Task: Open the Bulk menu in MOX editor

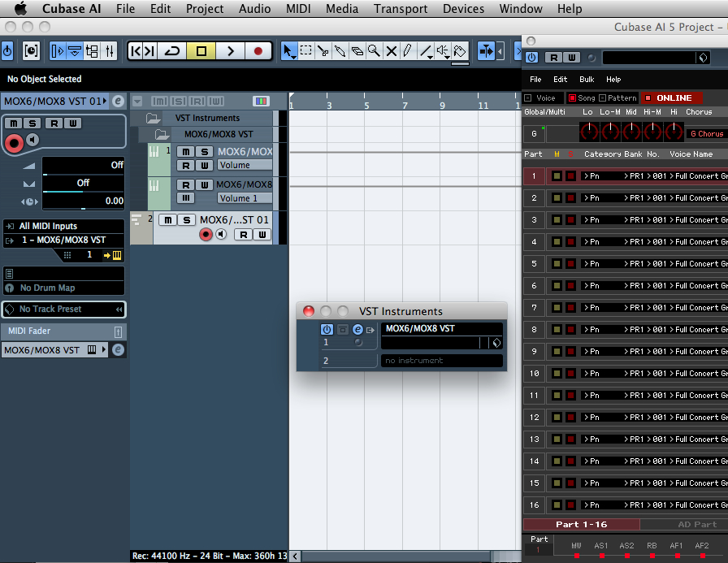Action: tap(587, 80)
